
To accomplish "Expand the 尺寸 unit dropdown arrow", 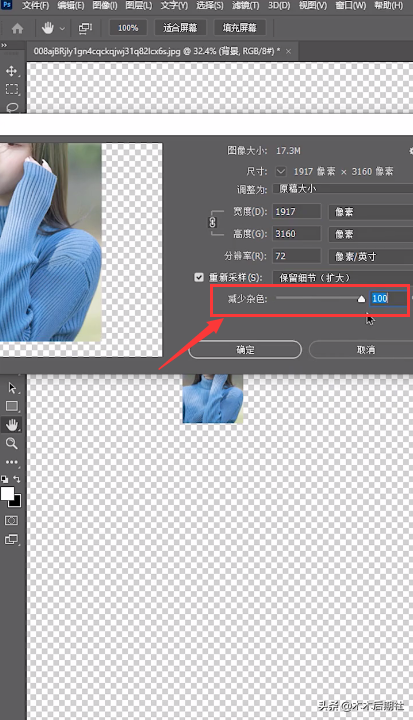I will pos(281,171).
